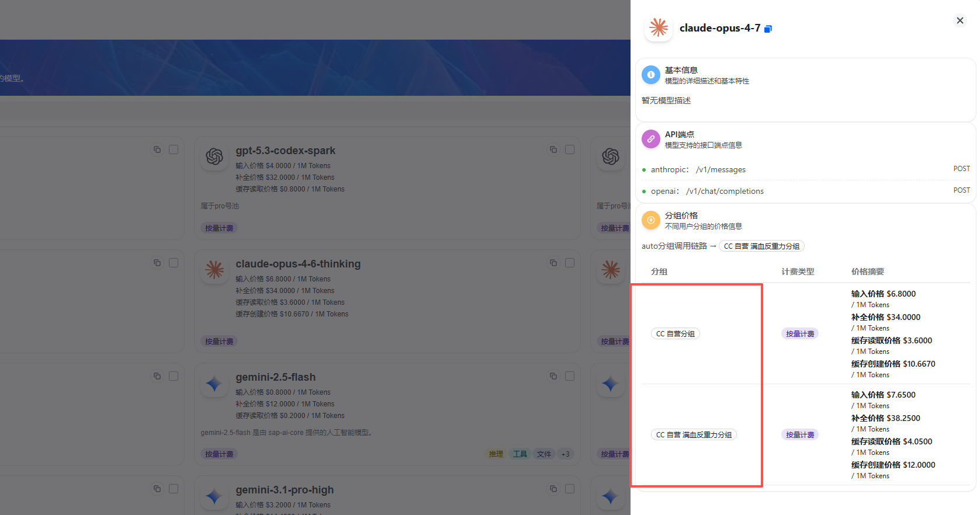Click 属于pro号池 text on gpt-5.3-codex-spark card
980x515 pixels.
point(220,206)
